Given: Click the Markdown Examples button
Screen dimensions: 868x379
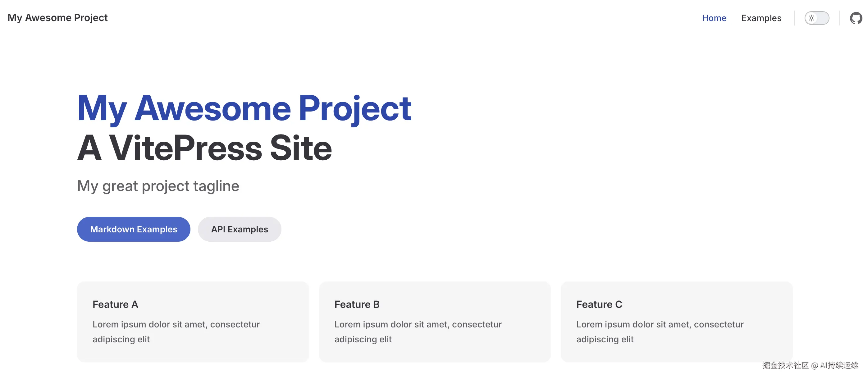Looking at the screenshot, I should [134, 229].
